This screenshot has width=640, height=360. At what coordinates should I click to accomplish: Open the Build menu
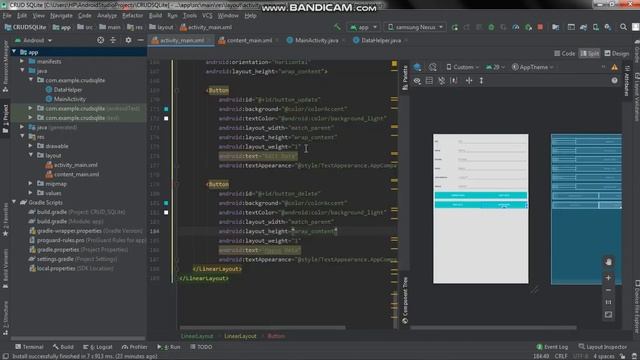[x=155, y=16]
